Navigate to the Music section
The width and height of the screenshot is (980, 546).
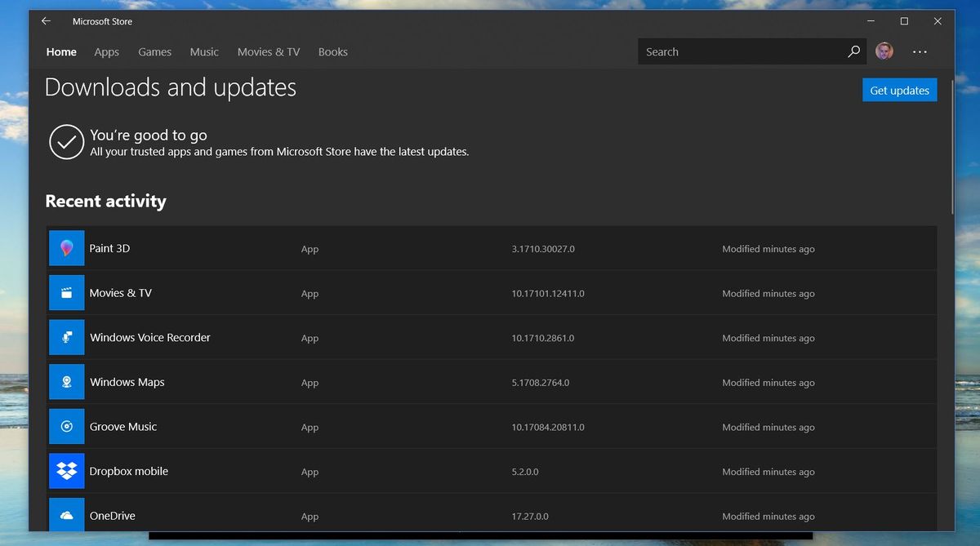[x=203, y=51]
